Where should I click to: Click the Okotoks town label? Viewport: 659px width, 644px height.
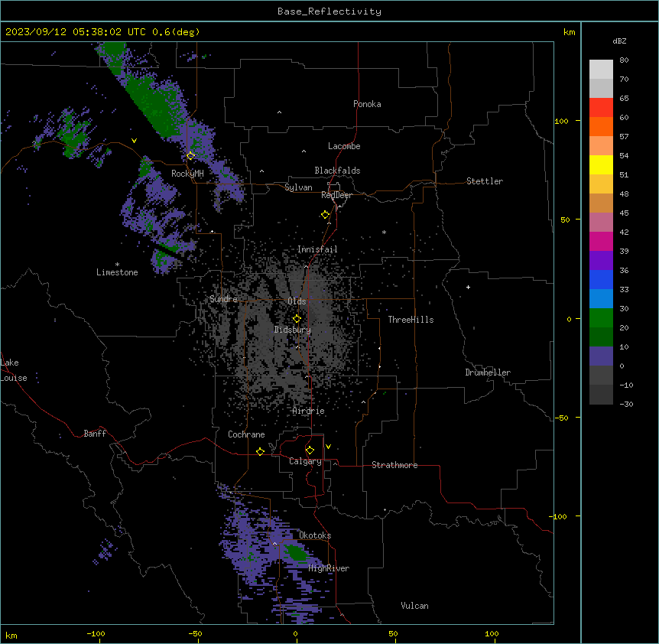pos(315,535)
